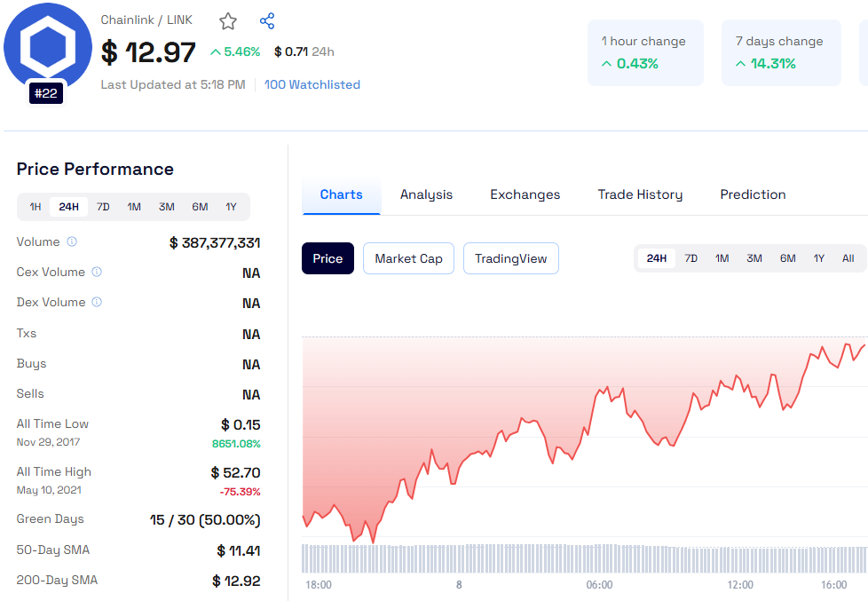
Task: Click the All Time High $ 52.70 value
Action: (x=236, y=472)
